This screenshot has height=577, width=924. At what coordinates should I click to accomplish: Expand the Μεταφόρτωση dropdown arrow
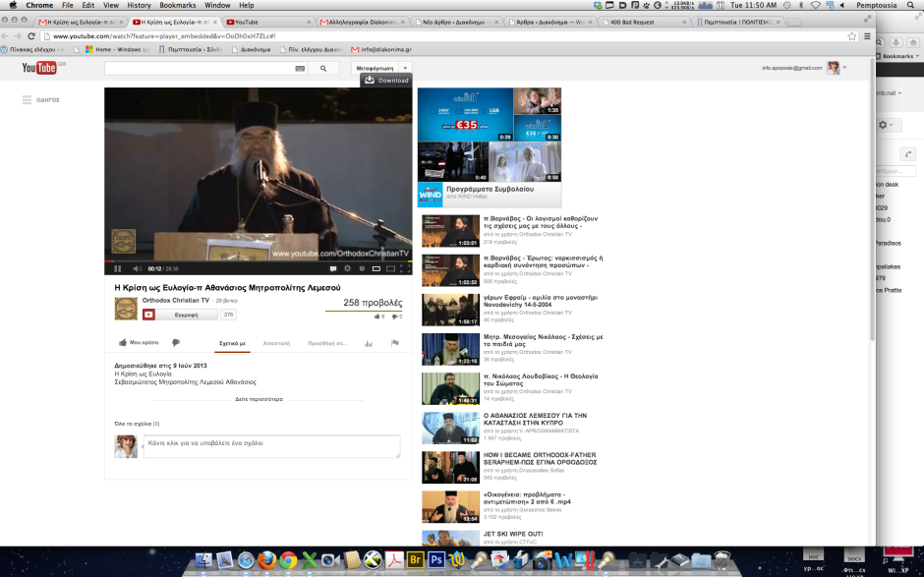click(405, 68)
